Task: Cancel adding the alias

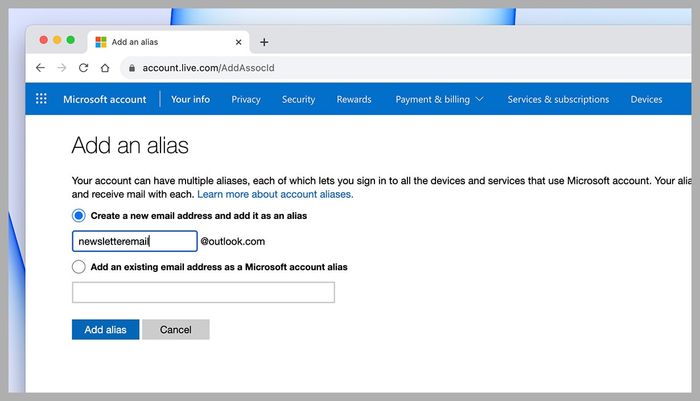Action: pyautogui.click(x=175, y=330)
